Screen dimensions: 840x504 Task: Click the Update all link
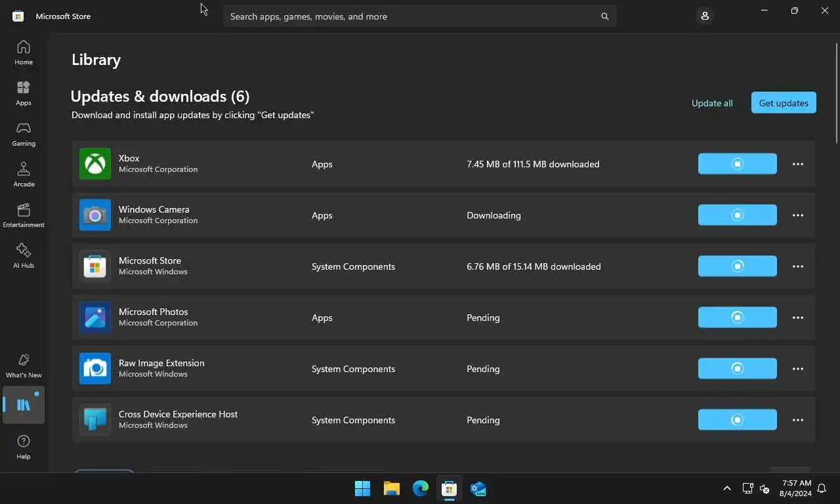[x=712, y=103]
